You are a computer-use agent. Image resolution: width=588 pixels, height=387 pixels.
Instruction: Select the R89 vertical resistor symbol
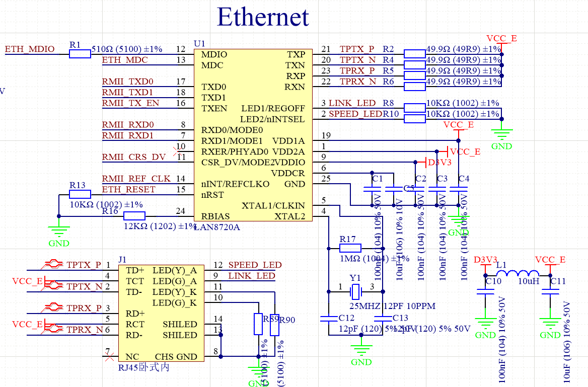click(x=258, y=324)
